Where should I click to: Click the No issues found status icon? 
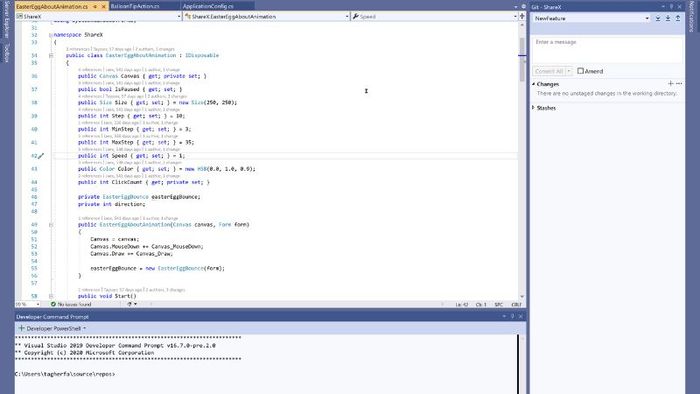coord(53,304)
